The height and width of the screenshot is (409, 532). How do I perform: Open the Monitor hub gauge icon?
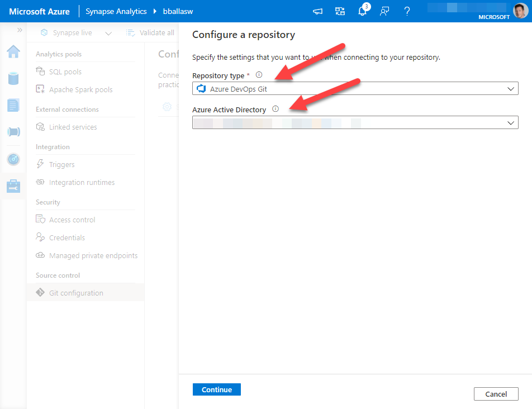pyautogui.click(x=13, y=159)
